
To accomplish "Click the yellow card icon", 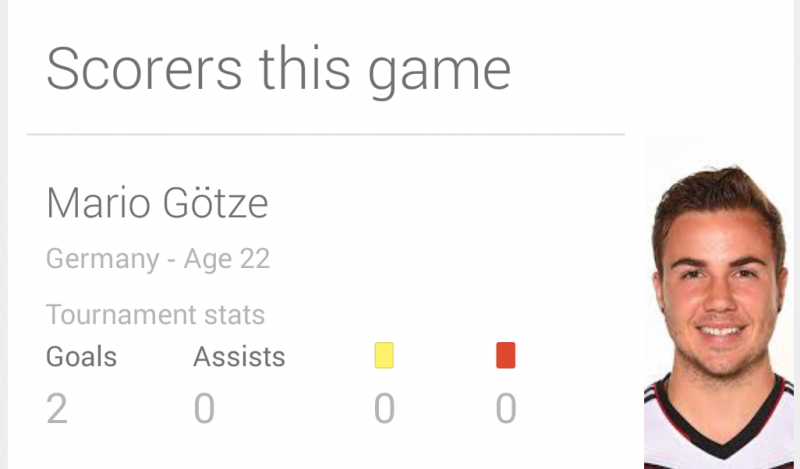I will click(x=384, y=355).
